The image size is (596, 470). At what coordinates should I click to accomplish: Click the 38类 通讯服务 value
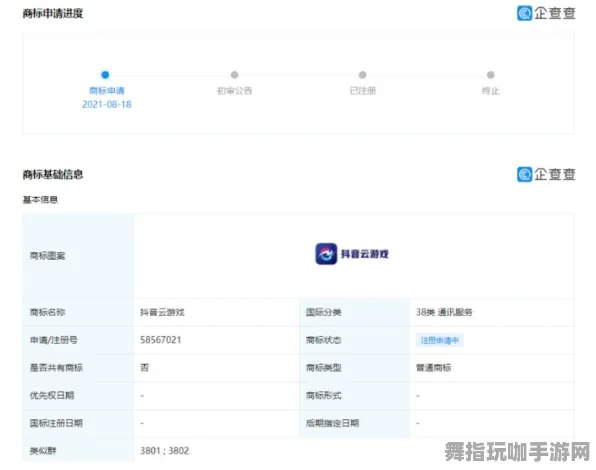point(444,312)
